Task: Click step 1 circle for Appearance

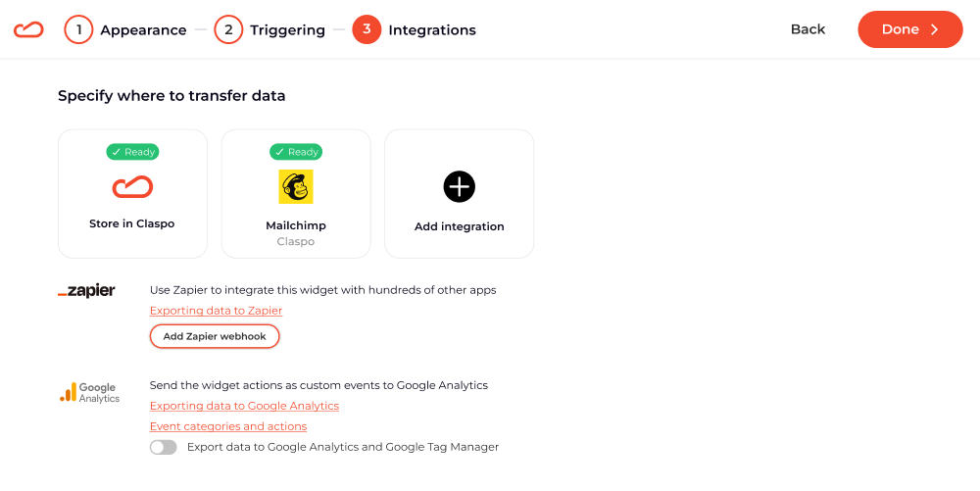Action: point(78,29)
